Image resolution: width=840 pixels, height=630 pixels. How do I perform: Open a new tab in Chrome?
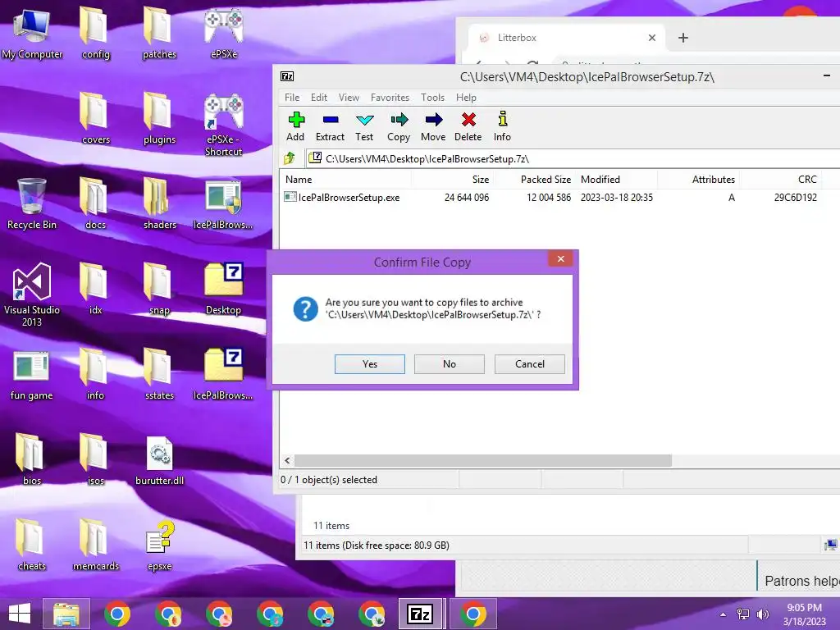coord(683,38)
